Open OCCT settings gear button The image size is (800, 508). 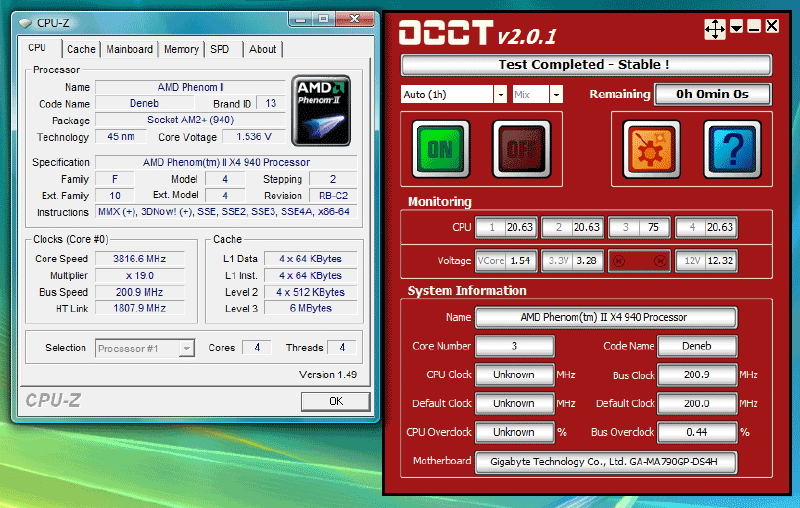pos(651,149)
